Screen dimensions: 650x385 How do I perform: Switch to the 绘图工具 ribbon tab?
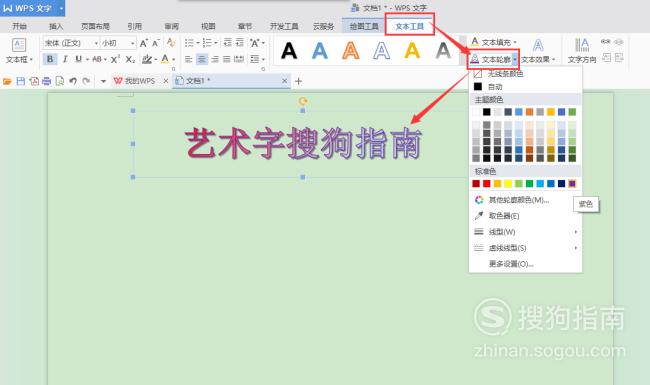tap(364, 27)
